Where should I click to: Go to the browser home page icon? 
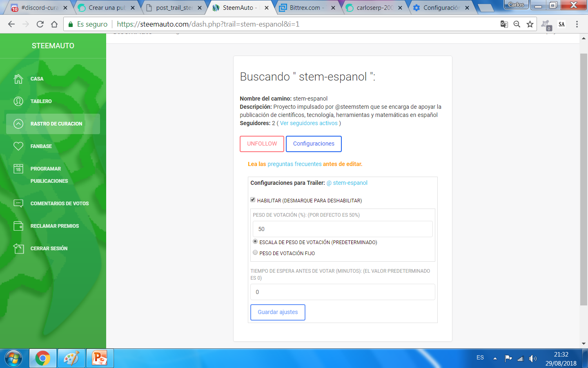[x=54, y=24]
